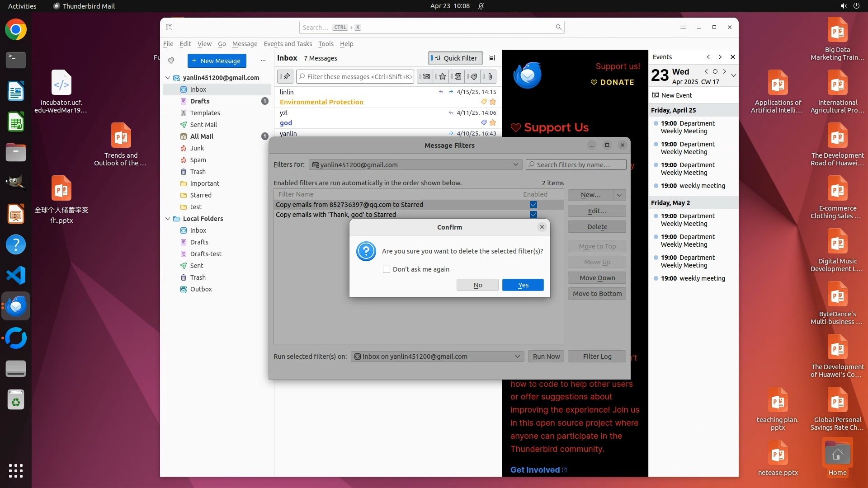Viewport: 868px width, 488px height.
Task: Click the unread filter icon in Quick Filter bar
Action: point(425,77)
